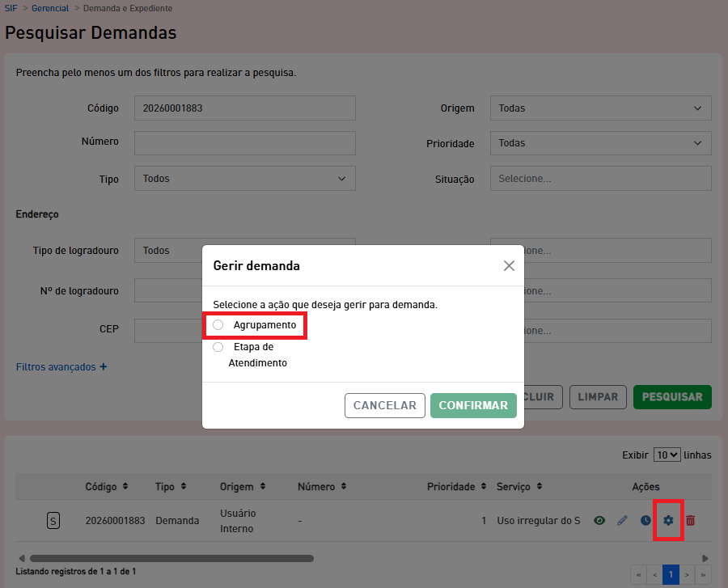Select the Agrupamento radio option

coord(218,324)
